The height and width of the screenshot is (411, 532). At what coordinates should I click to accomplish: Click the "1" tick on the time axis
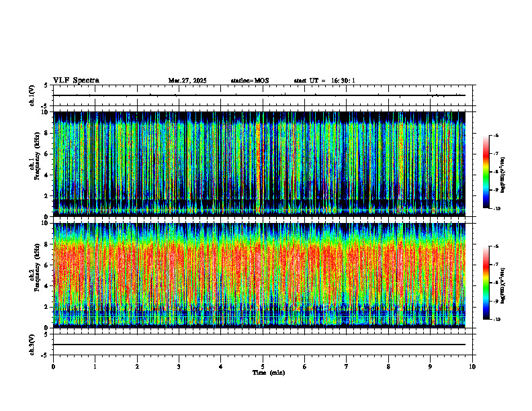click(x=95, y=367)
